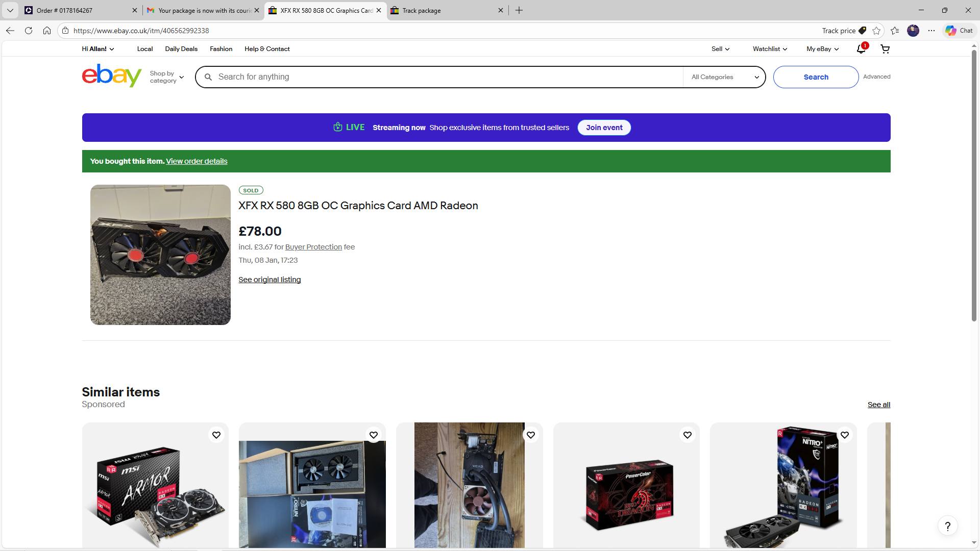Add page to favorites star icon
This screenshot has height=551, width=980.
(x=877, y=31)
